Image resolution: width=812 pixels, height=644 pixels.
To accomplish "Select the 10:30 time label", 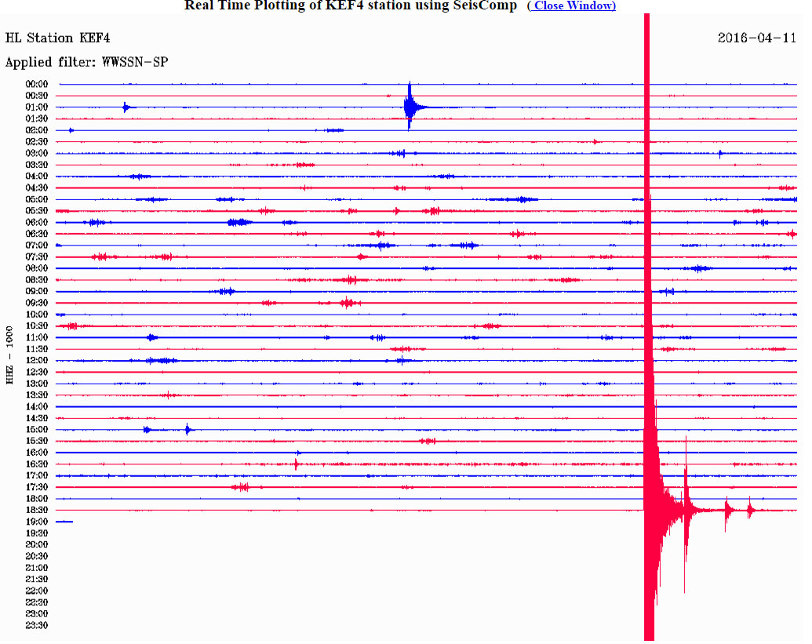I will 37,326.
